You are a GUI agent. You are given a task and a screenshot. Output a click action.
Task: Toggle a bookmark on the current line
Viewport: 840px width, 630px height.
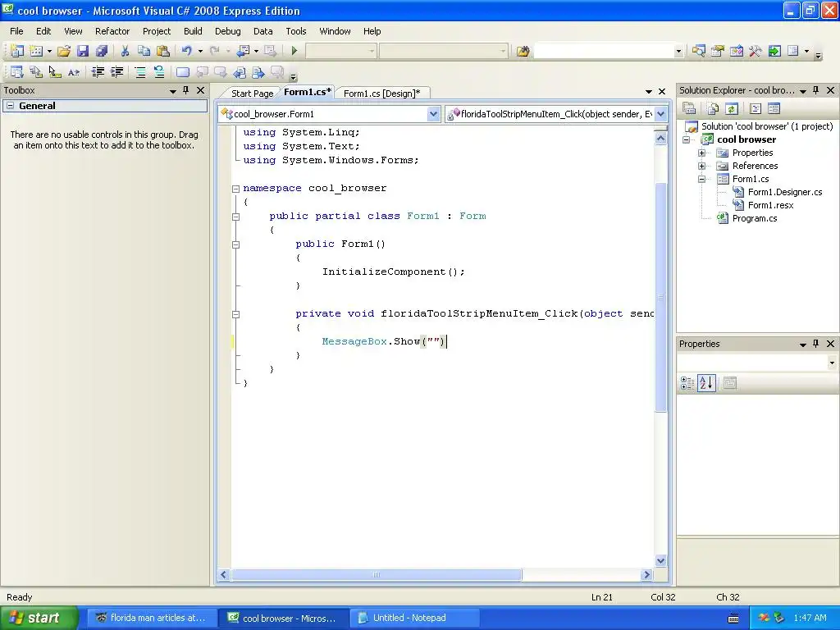pyautogui.click(x=183, y=72)
